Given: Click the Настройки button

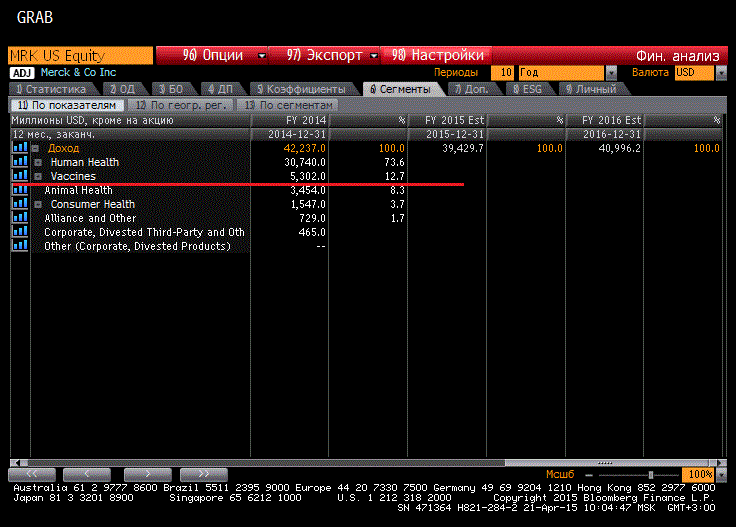Looking at the screenshot, I should (x=440, y=55).
